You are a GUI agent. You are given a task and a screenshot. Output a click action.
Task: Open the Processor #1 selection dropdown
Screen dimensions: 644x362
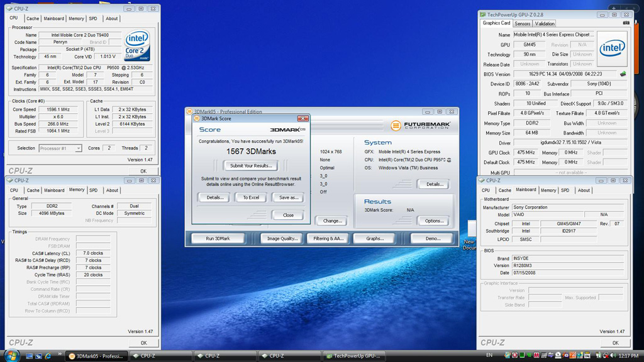(60, 148)
